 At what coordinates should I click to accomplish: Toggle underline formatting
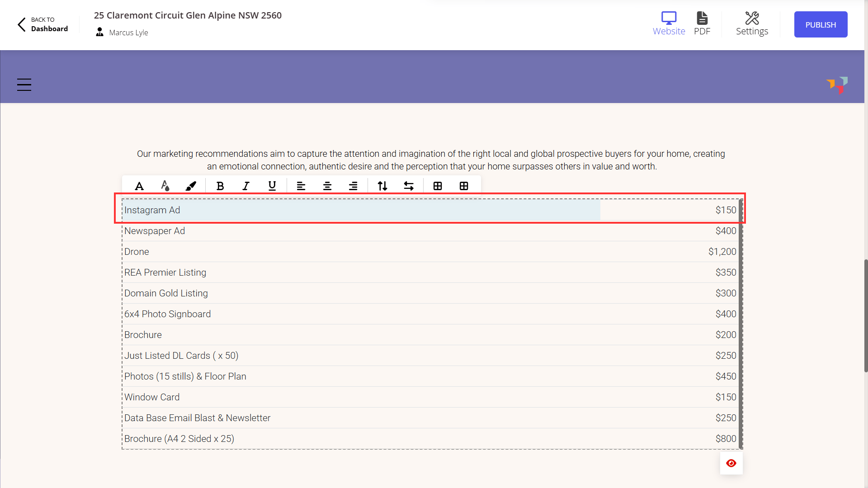pos(272,186)
